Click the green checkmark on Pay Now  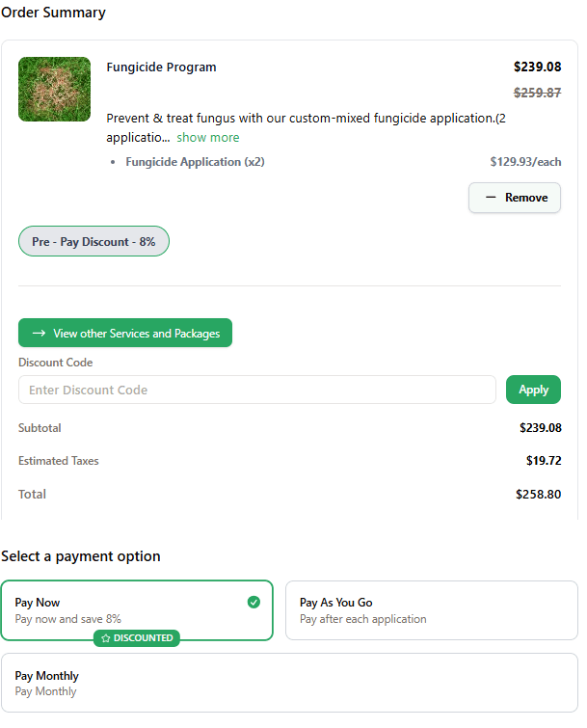click(253, 603)
